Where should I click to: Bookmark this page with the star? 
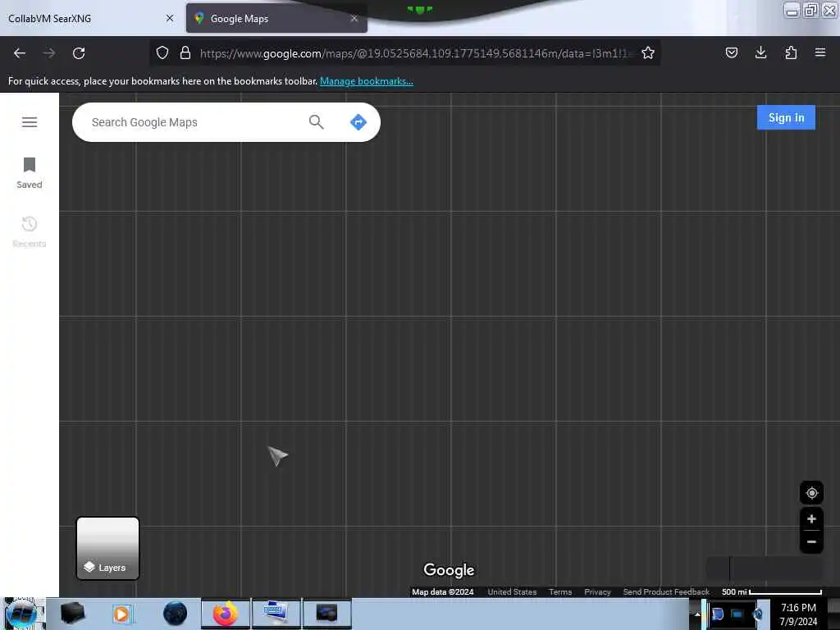coord(648,52)
